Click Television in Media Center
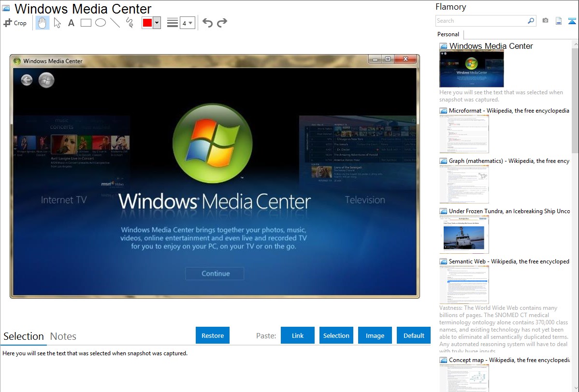The image size is (579, 392). coord(365,200)
